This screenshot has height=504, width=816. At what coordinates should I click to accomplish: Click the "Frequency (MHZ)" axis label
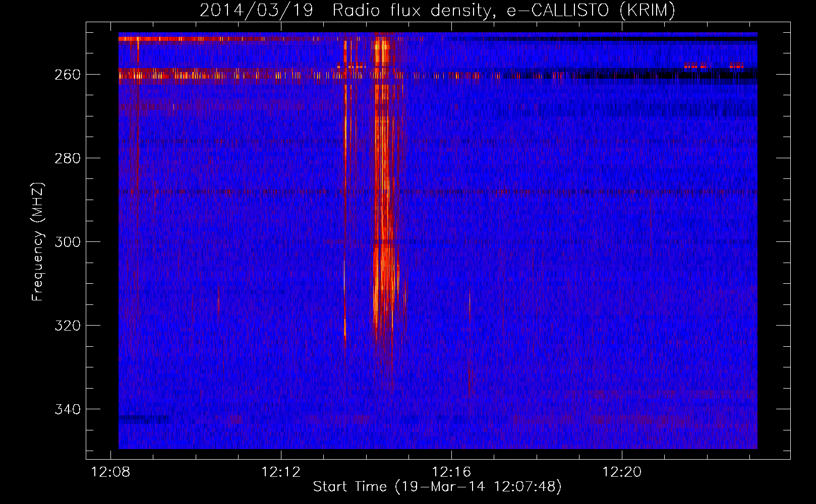tap(38, 241)
